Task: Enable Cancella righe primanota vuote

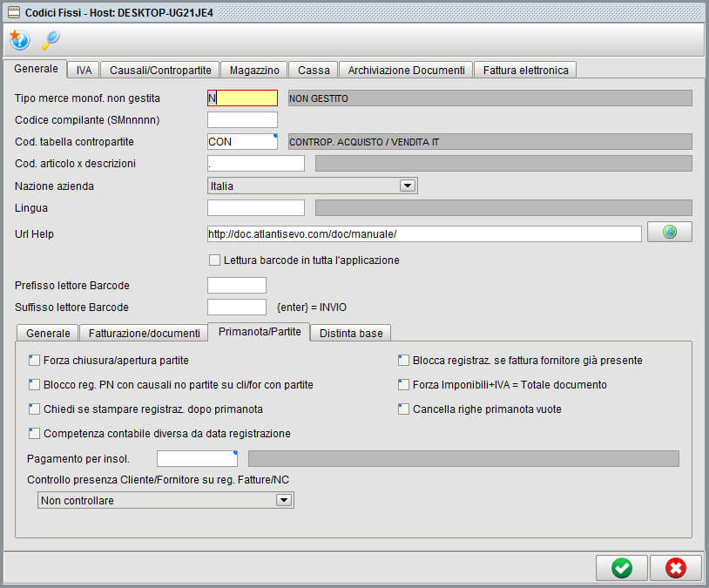Action: pos(403,409)
